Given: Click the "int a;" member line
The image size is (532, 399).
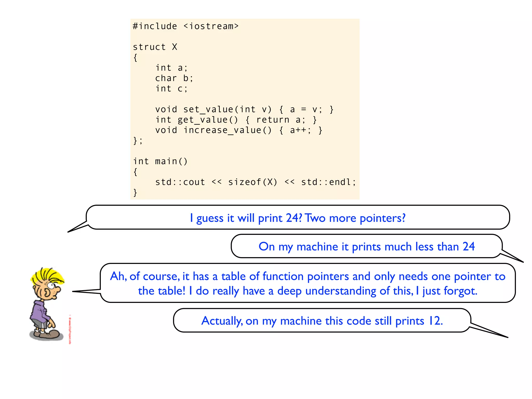Looking at the screenshot, I should click(171, 68).
